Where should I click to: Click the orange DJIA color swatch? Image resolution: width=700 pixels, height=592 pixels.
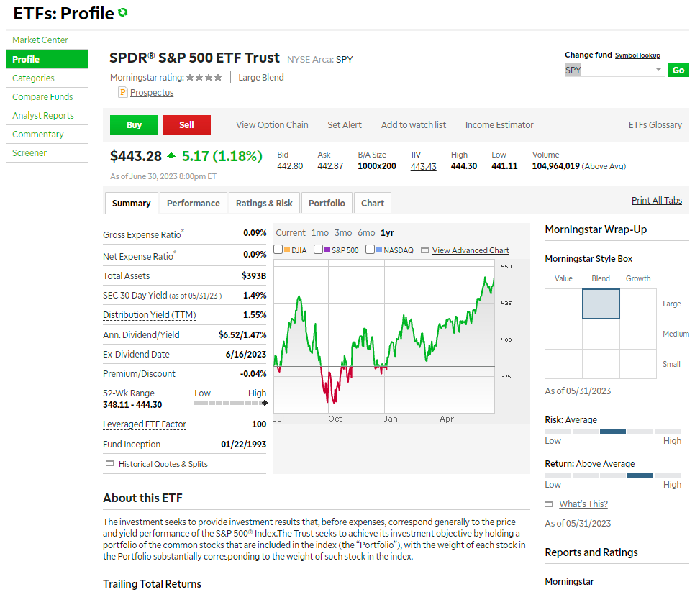[287, 250]
